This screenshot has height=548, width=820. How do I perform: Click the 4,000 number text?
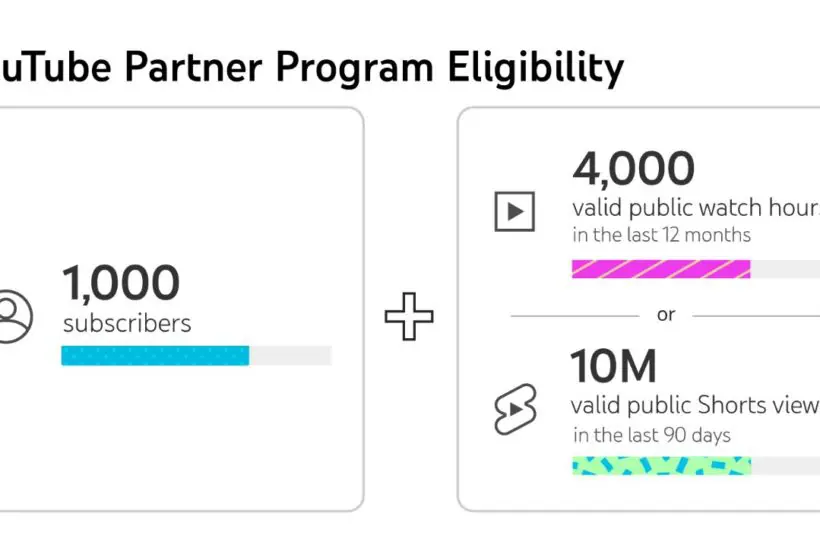point(634,169)
